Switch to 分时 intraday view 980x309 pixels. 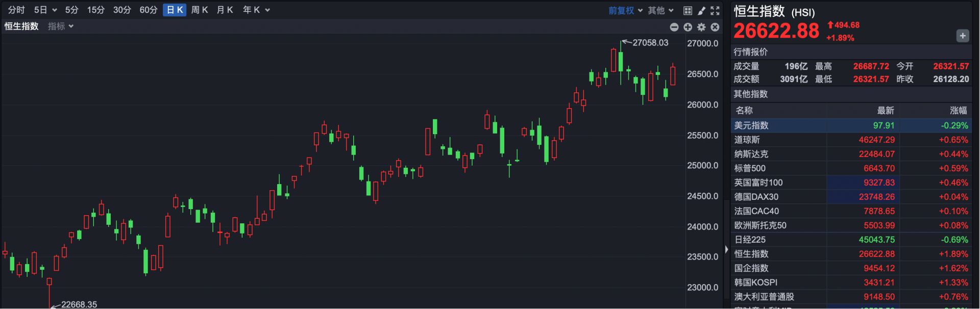point(16,10)
